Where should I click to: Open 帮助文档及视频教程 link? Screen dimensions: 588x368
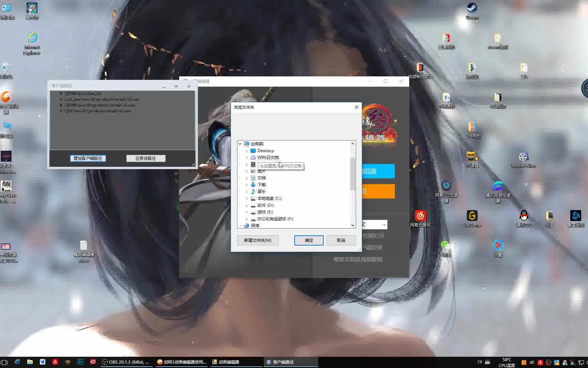point(358,260)
